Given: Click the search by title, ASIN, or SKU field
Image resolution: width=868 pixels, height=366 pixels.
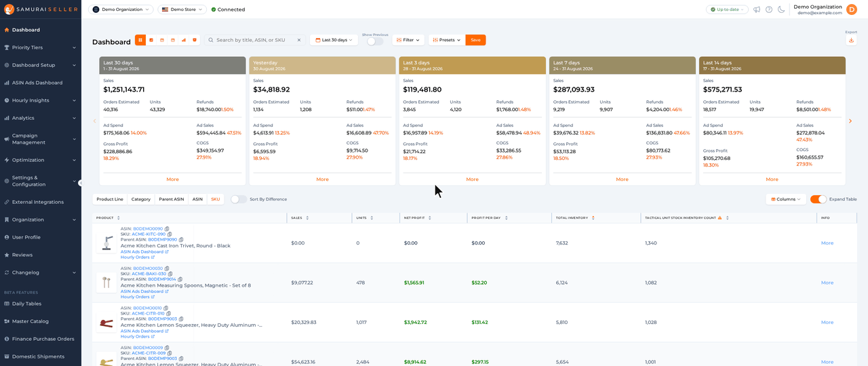Looking at the screenshot, I should 254,40.
